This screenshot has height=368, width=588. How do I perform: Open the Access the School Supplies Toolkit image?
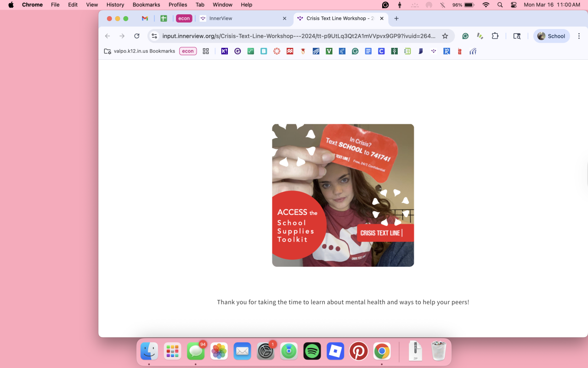(343, 195)
